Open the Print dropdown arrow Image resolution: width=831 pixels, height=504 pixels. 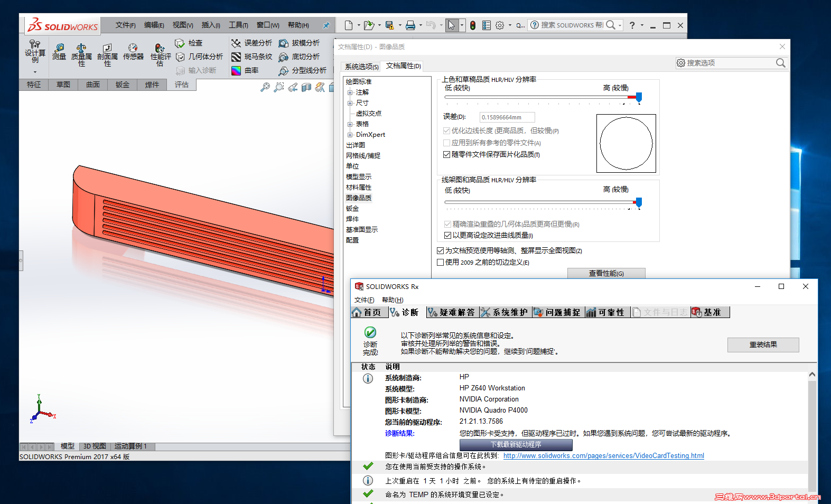[x=421, y=25]
